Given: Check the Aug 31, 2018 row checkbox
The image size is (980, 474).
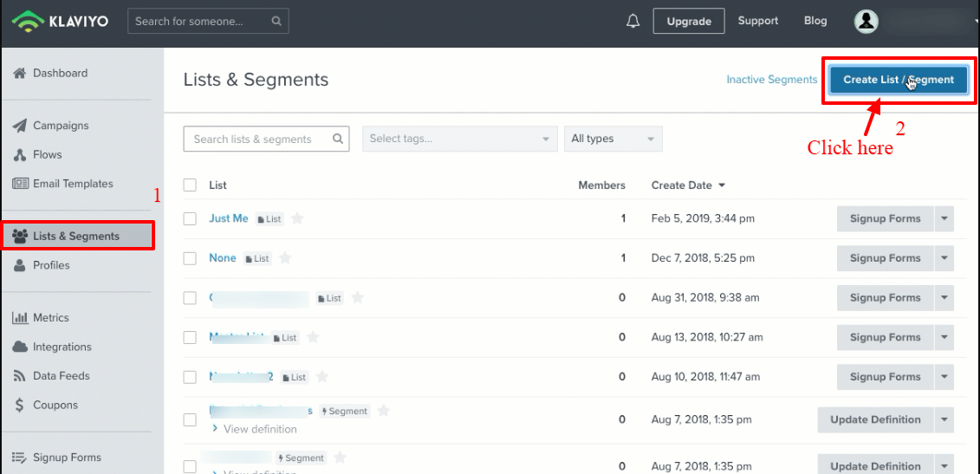Looking at the screenshot, I should 190,297.
